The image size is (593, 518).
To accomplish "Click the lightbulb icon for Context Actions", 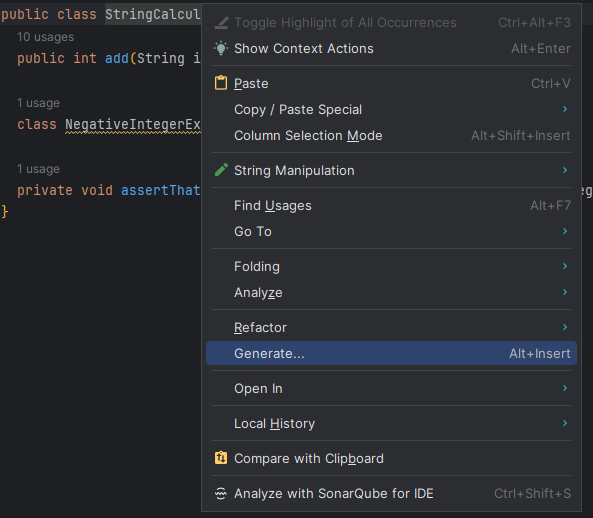I will click(221, 48).
